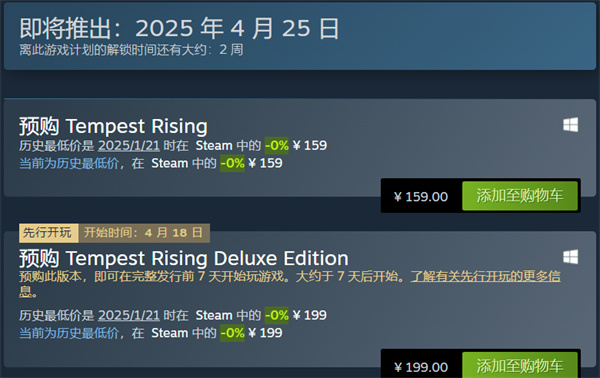
Task: Click the pre-purchase Tempest Rising title
Action: point(113,126)
